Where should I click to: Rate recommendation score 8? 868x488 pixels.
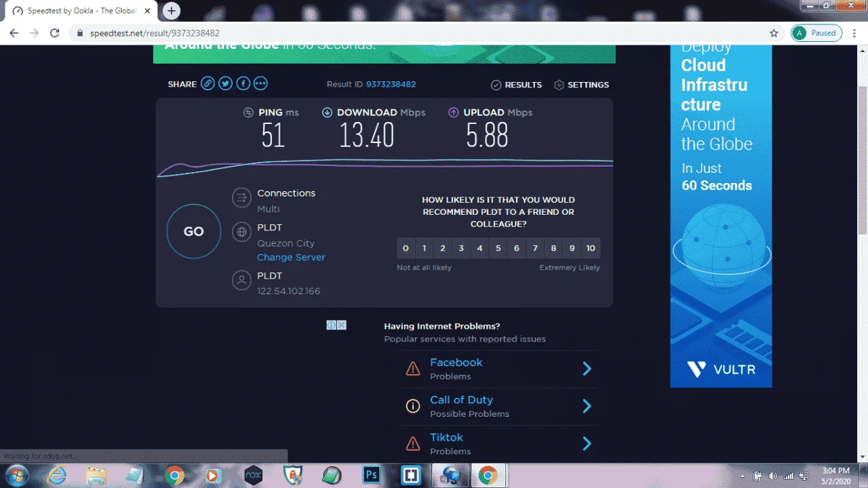click(x=553, y=248)
